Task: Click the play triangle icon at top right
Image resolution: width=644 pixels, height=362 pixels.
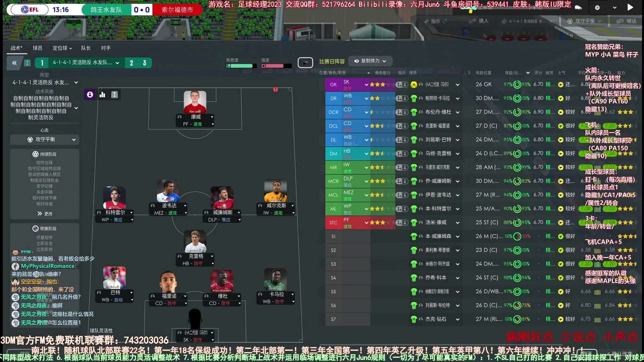Action: tap(630, 7)
